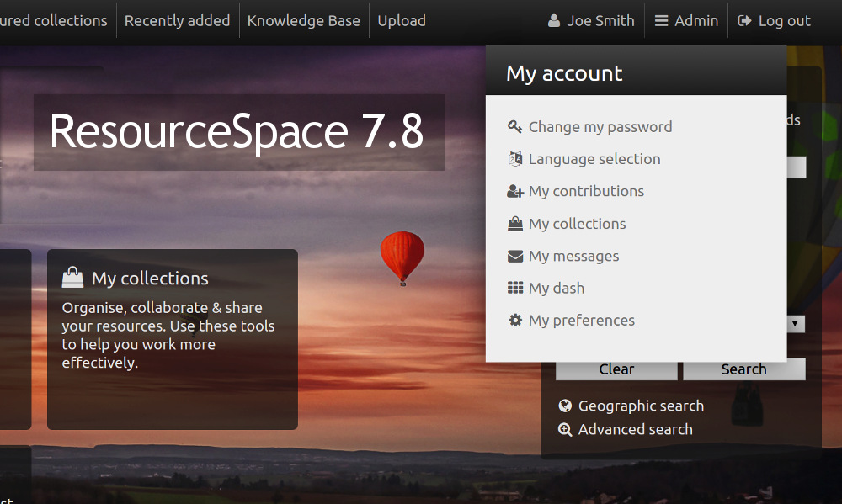Viewport: 842px width, 504px height.
Task: Go to the Upload page
Action: coord(402,21)
